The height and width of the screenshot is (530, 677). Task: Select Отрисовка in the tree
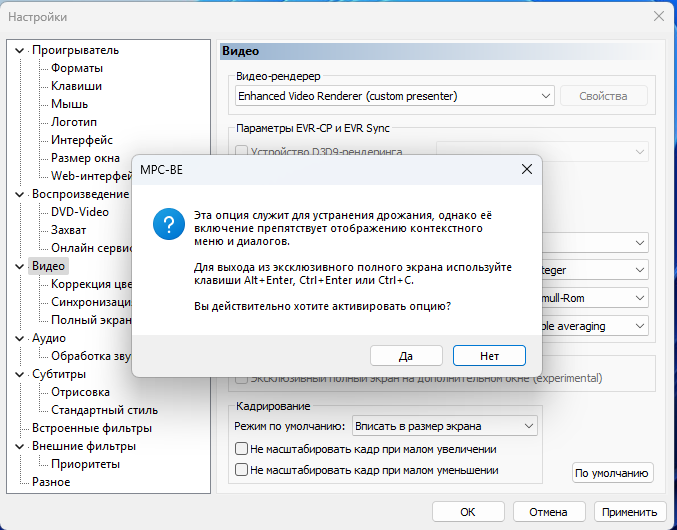click(x=80, y=392)
